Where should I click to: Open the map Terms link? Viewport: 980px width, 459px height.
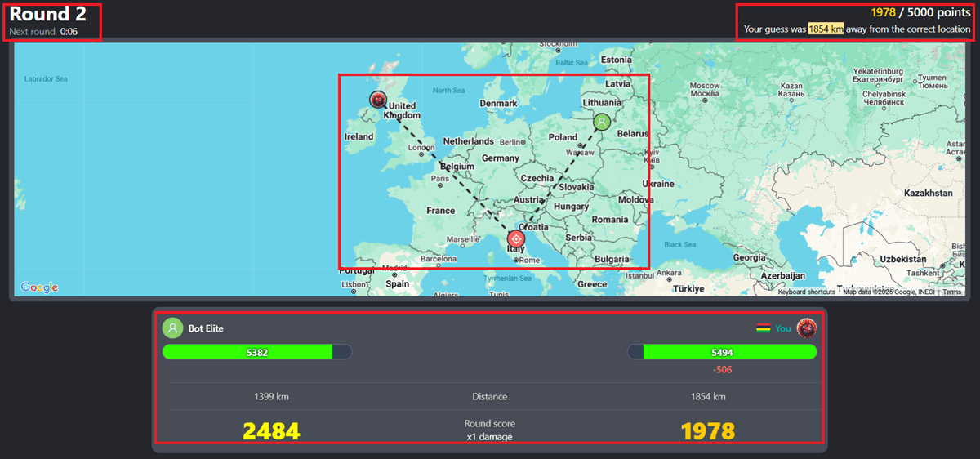(x=952, y=292)
